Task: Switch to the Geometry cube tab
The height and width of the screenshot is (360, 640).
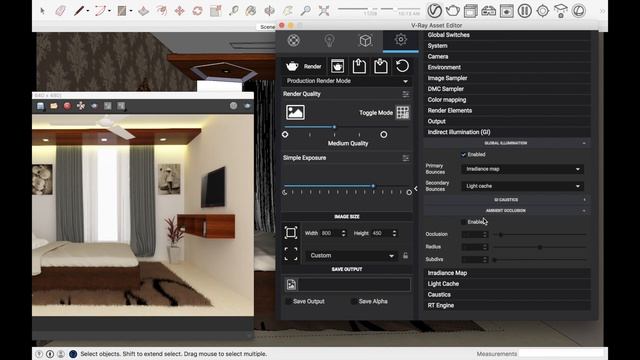Action: [365, 40]
